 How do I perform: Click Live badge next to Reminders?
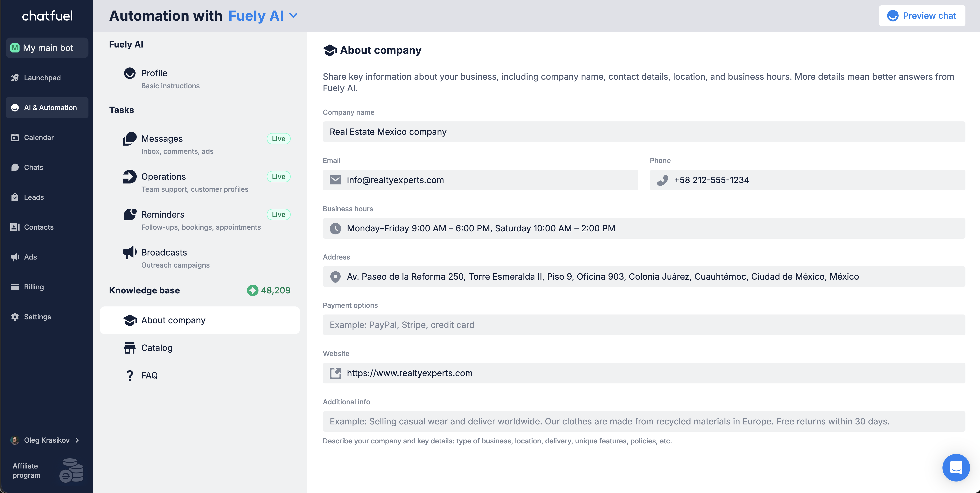pyautogui.click(x=278, y=215)
